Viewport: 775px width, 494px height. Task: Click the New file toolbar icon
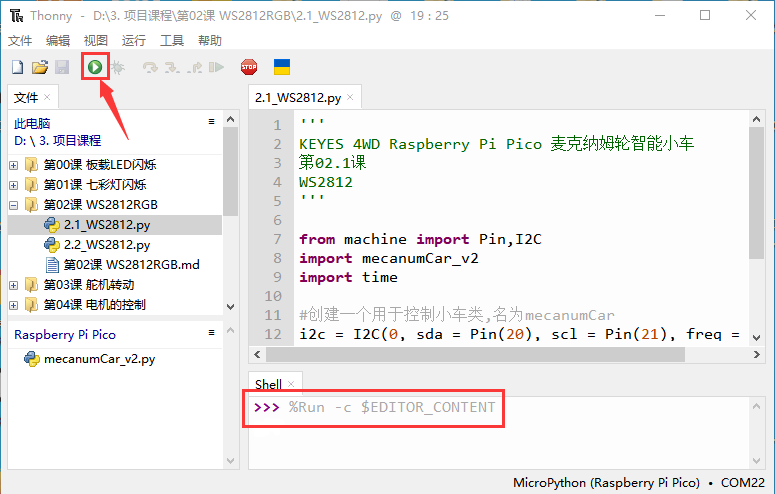[x=17, y=67]
